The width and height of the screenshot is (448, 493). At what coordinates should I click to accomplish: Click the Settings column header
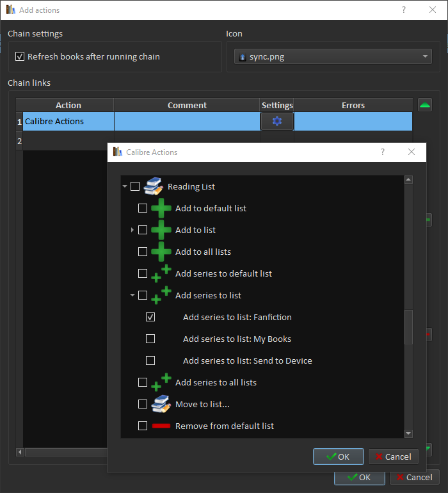pos(277,105)
